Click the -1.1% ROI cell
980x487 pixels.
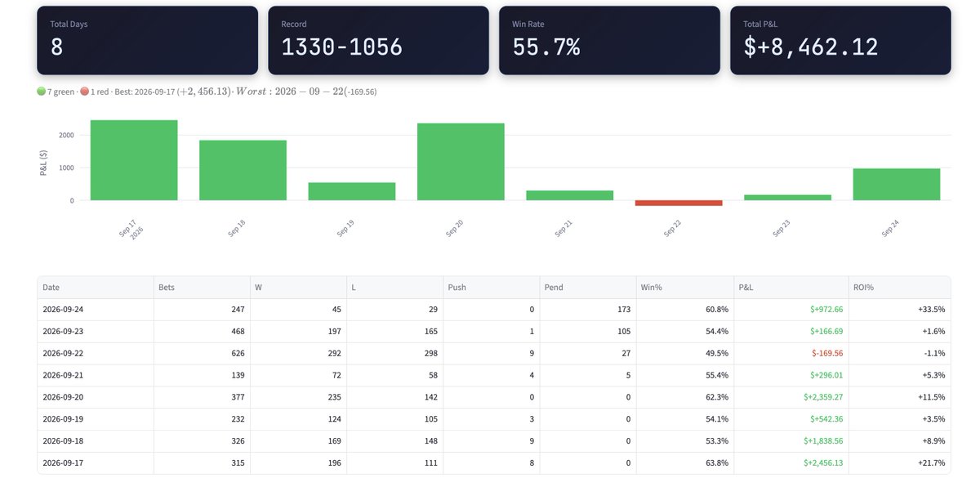[900, 354]
